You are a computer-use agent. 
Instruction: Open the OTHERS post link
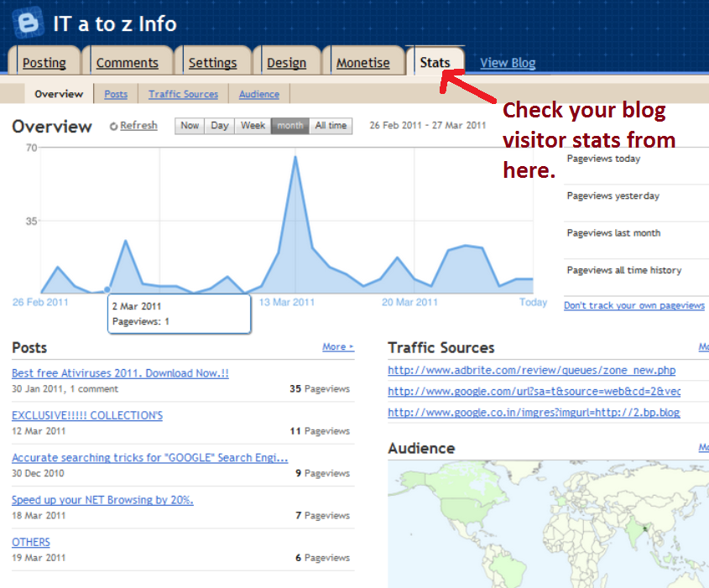click(x=31, y=542)
